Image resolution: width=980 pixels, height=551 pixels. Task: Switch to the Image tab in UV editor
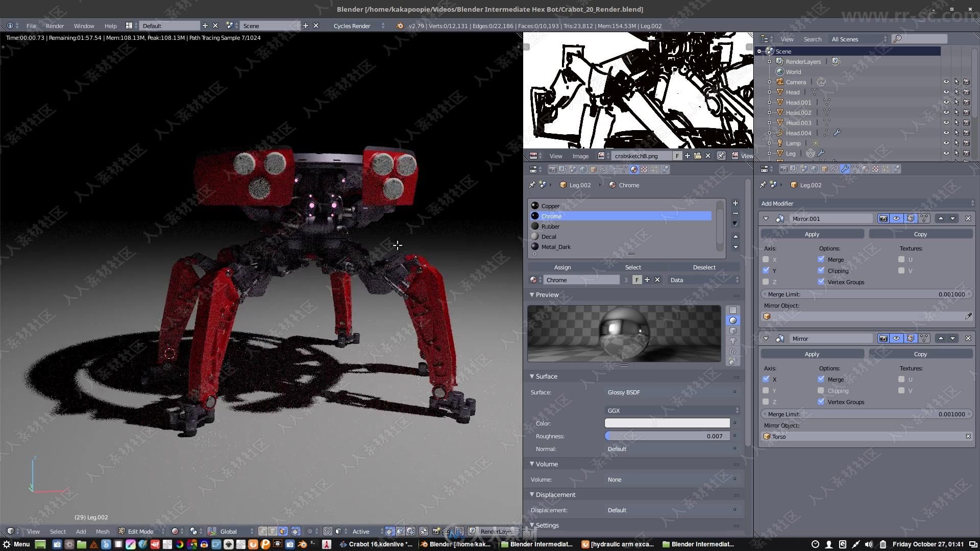point(579,156)
